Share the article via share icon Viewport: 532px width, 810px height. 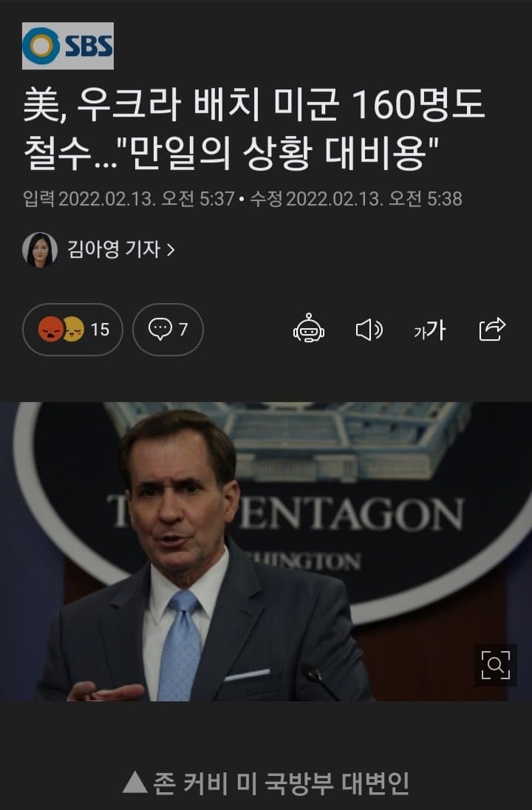click(491, 329)
